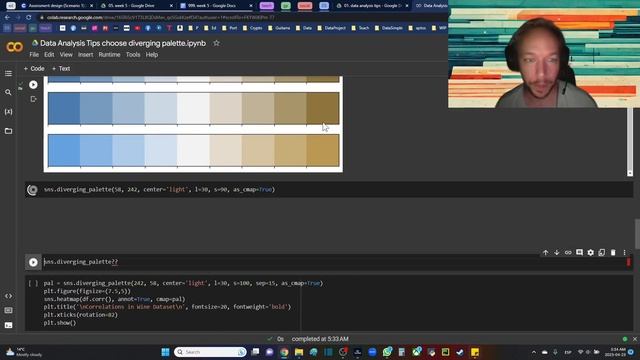This screenshot has height=360, width=640.
Task: Click the white center swatch in middle palette
Action: point(193,108)
